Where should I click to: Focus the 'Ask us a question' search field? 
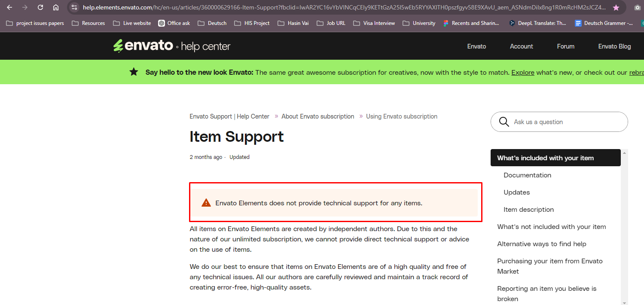tap(559, 122)
